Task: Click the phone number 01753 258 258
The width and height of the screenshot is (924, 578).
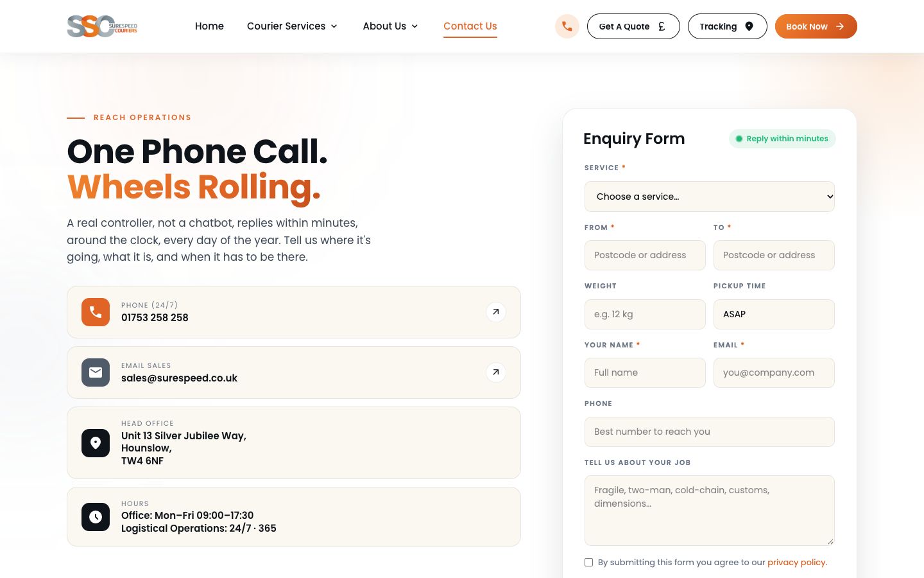Action: 155,318
